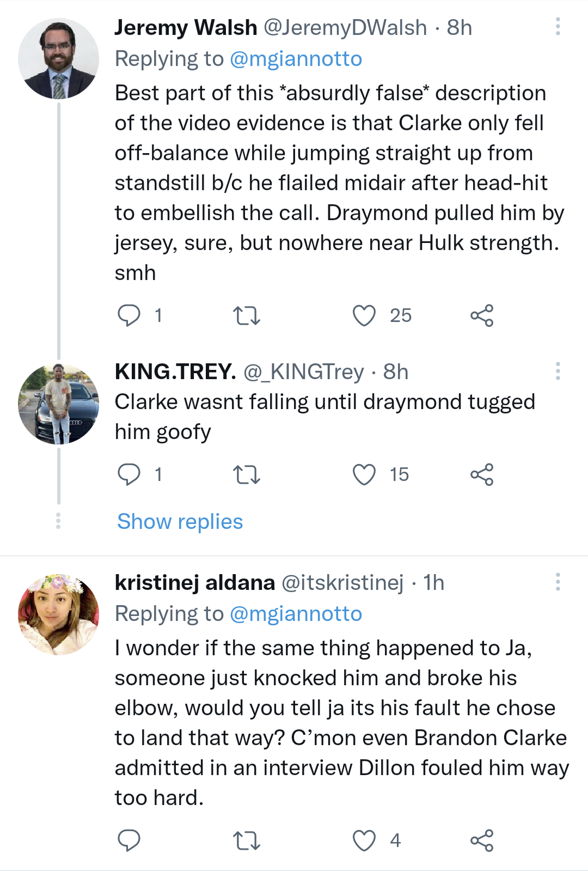The height and width of the screenshot is (871, 588).
Task: View Jeremy Walsh's profile picture
Action: coord(59,59)
